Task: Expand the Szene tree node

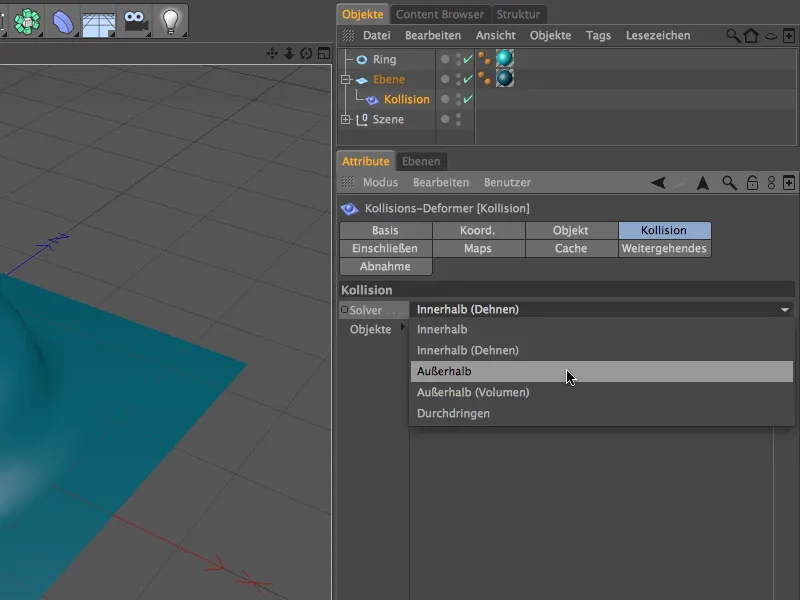Action: [x=346, y=119]
